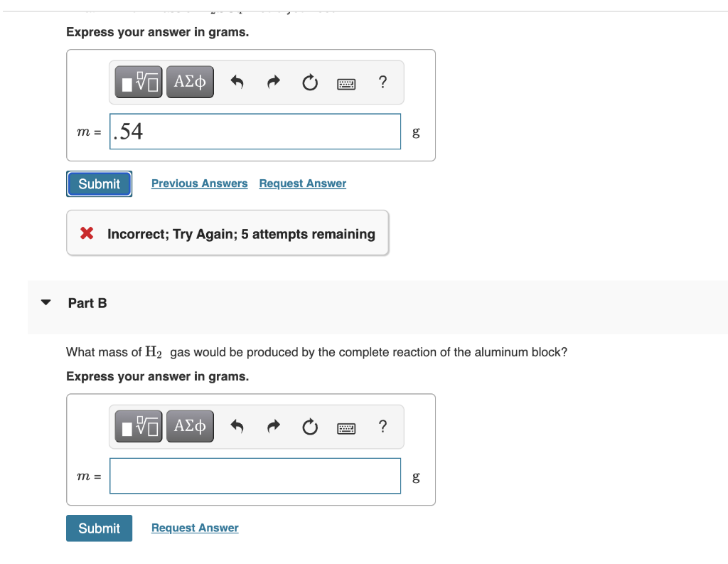
Task: Open Previous Answers for Part A
Action: pos(199,183)
